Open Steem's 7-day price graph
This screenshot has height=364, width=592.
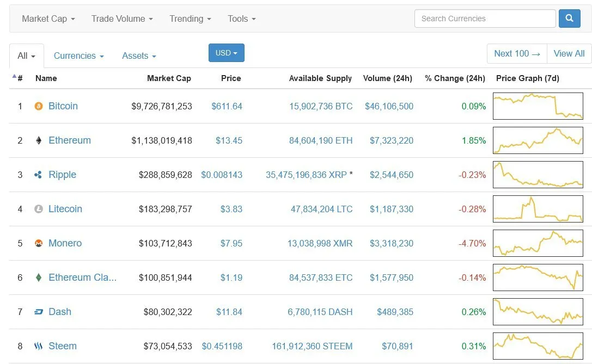(538, 346)
